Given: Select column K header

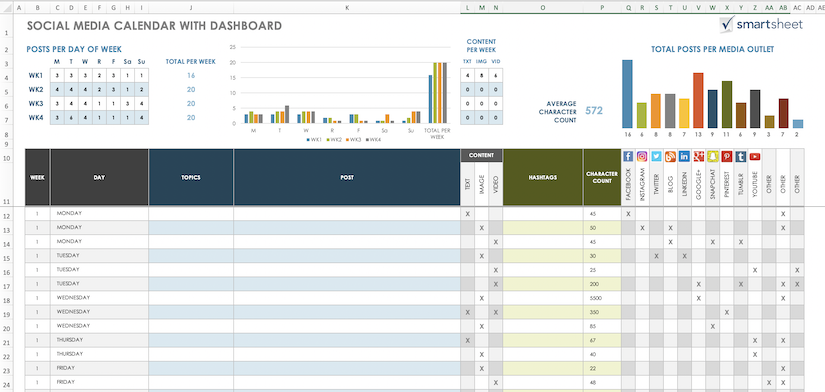Looking at the screenshot, I should tap(347, 8).
